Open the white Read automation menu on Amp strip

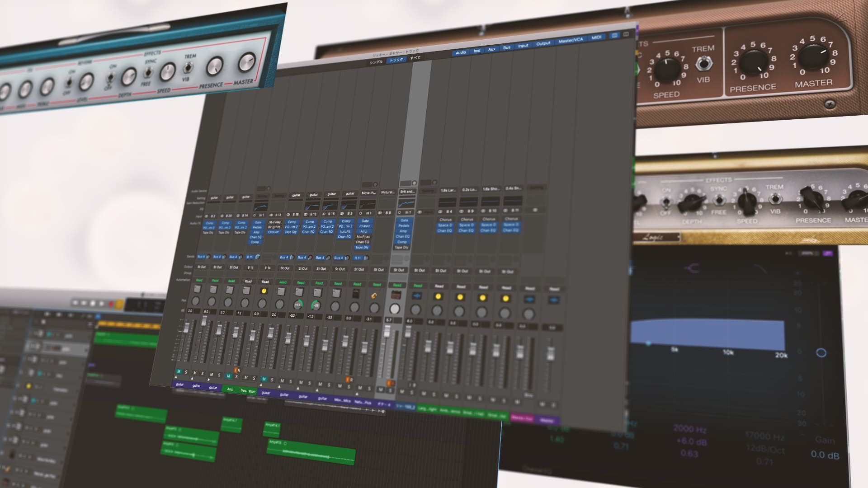click(248, 281)
